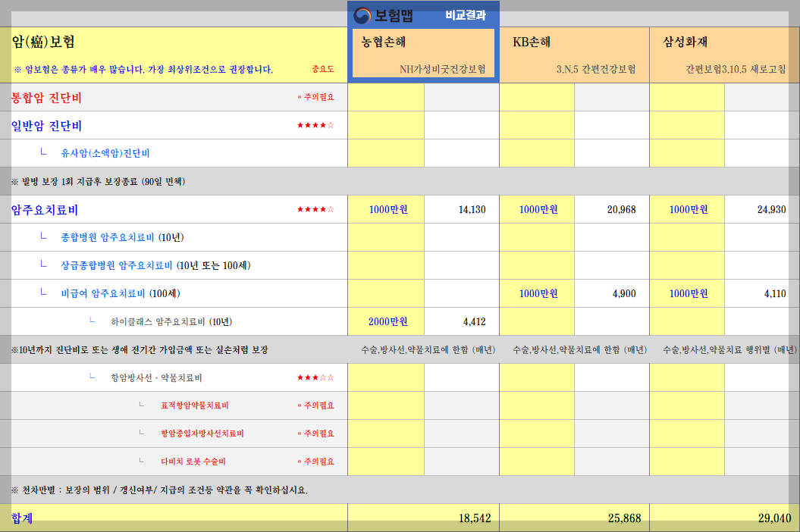The image size is (800, 532).
Task: Click the 합계 total row label
Action: [x=22, y=518]
